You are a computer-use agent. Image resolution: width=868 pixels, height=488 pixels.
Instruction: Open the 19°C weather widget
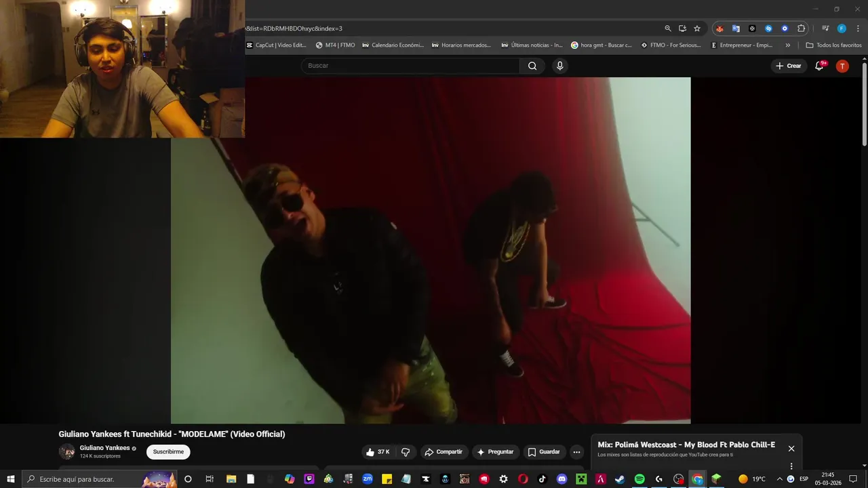751,479
